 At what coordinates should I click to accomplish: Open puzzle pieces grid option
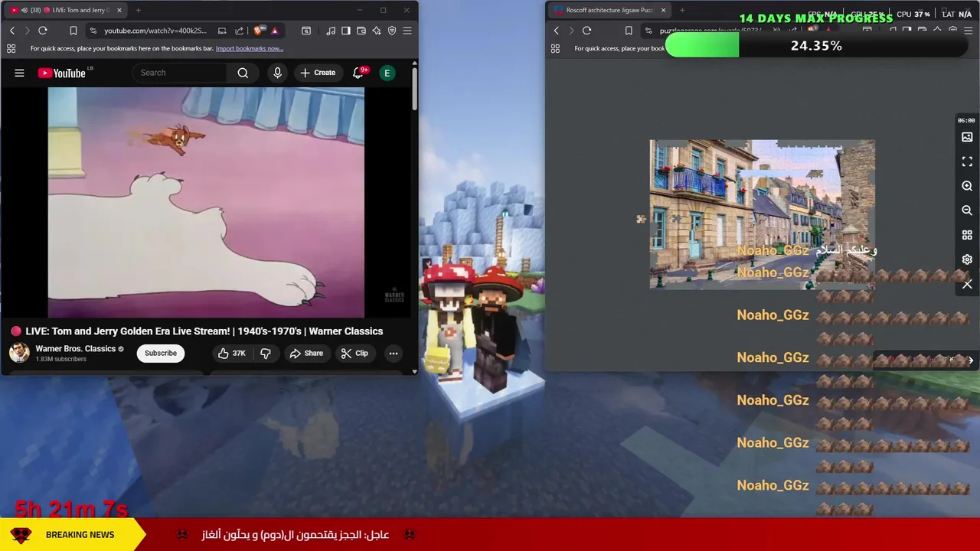coord(967,235)
